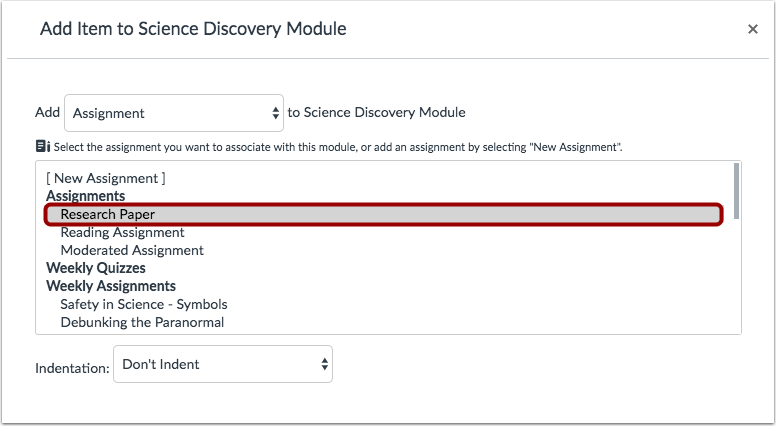Close the Add Item dialog

[753, 29]
